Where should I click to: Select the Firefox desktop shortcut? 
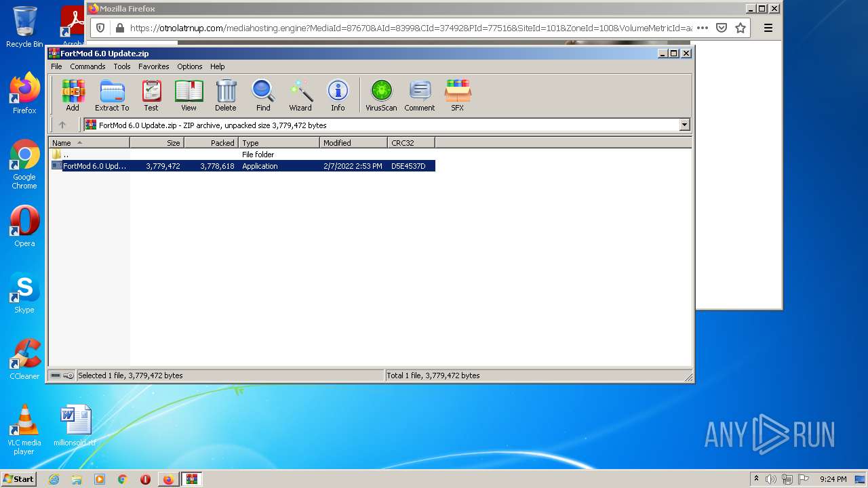[x=24, y=93]
